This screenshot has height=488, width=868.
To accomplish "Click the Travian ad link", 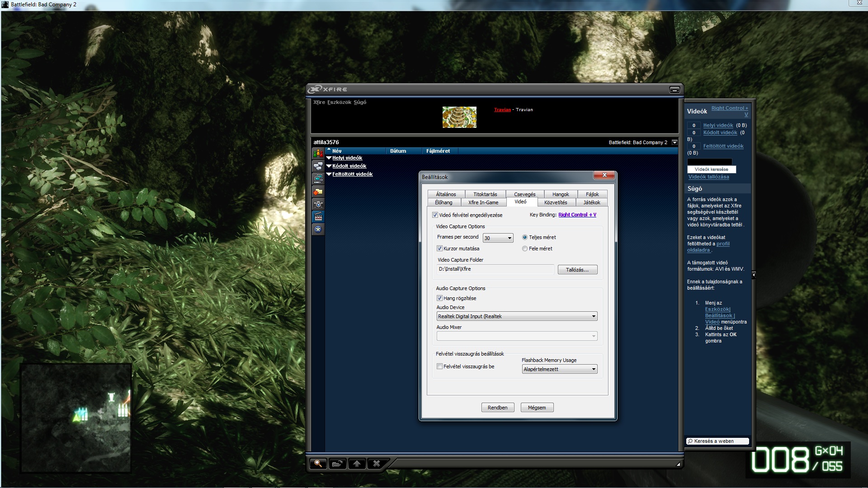I will point(502,110).
